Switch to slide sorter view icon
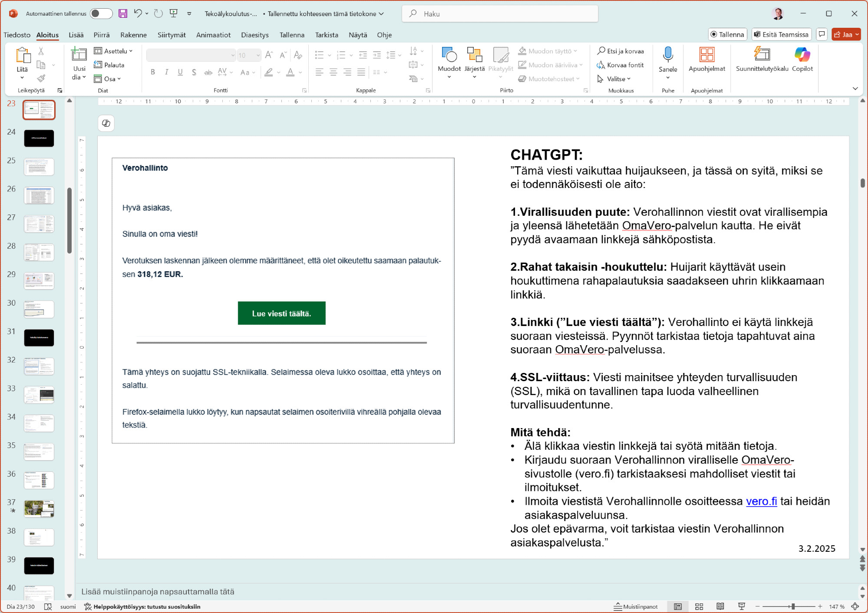The height and width of the screenshot is (613, 868). (699, 606)
